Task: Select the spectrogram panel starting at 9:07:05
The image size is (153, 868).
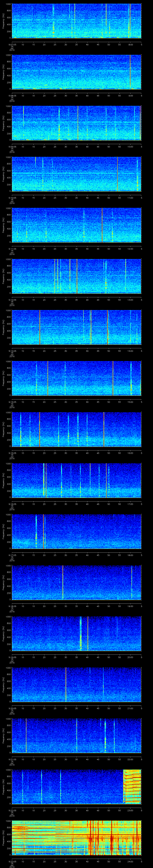Action: pos(77,21)
